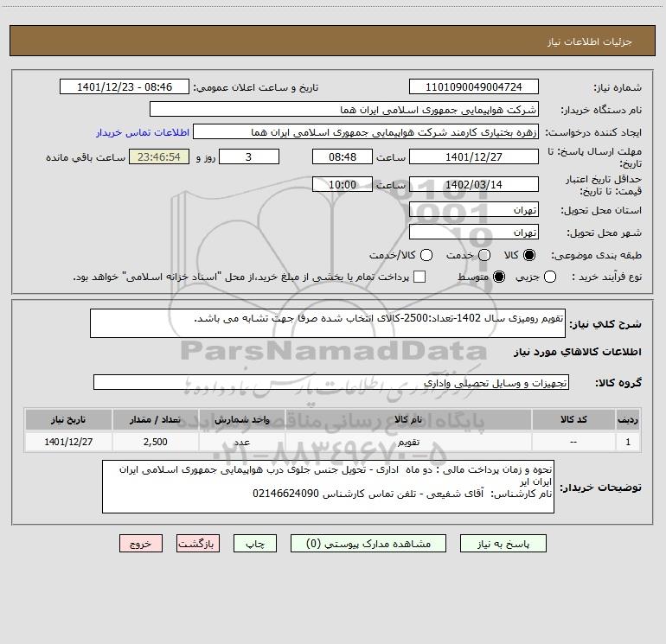Click the شماره نیاز label
Viewport: 666px width, 644px height.
point(618,88)
